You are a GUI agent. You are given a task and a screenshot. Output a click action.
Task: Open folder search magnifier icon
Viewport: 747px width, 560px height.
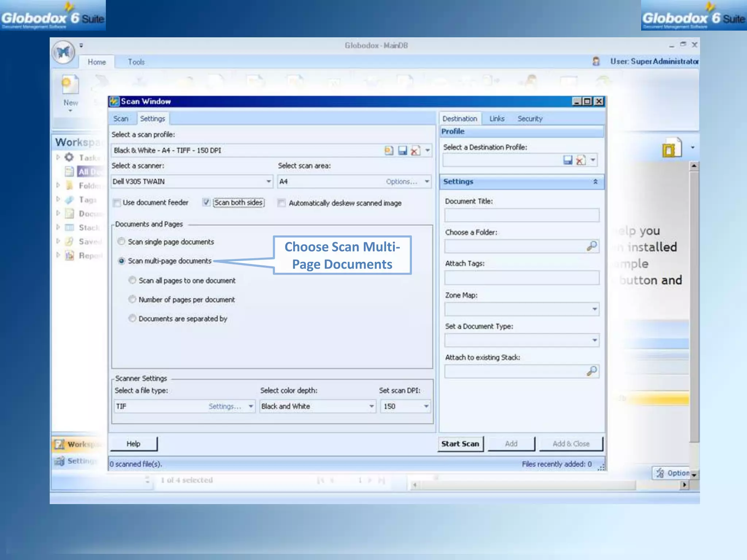click(x=592, y=246)
